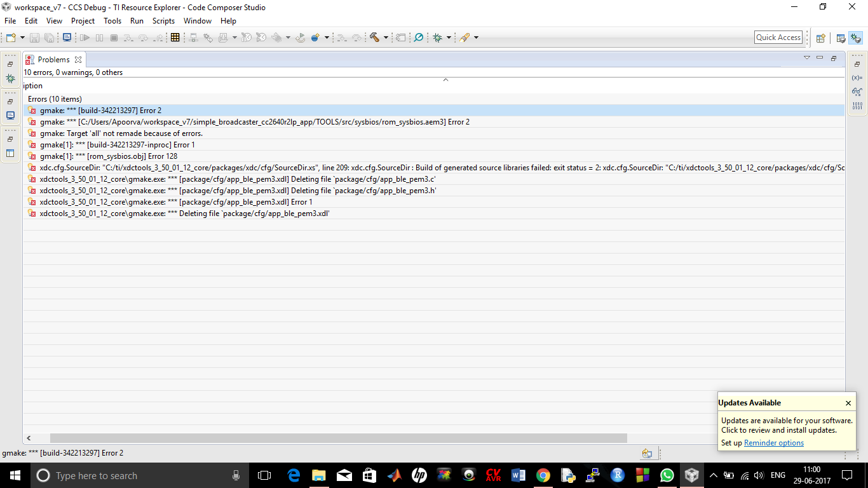
Task: Collapse the Problems description column sort indicator
Action: (x=445, y=79)
